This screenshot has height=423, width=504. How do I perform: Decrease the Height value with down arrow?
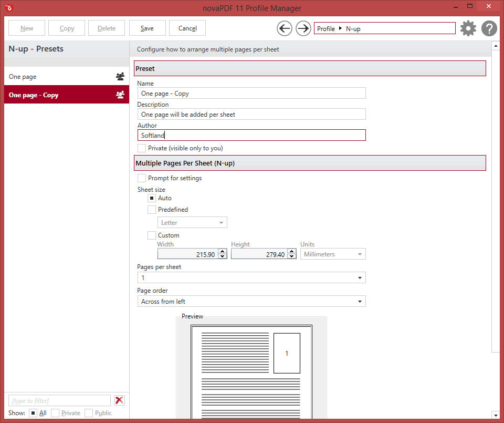point(292,256)
